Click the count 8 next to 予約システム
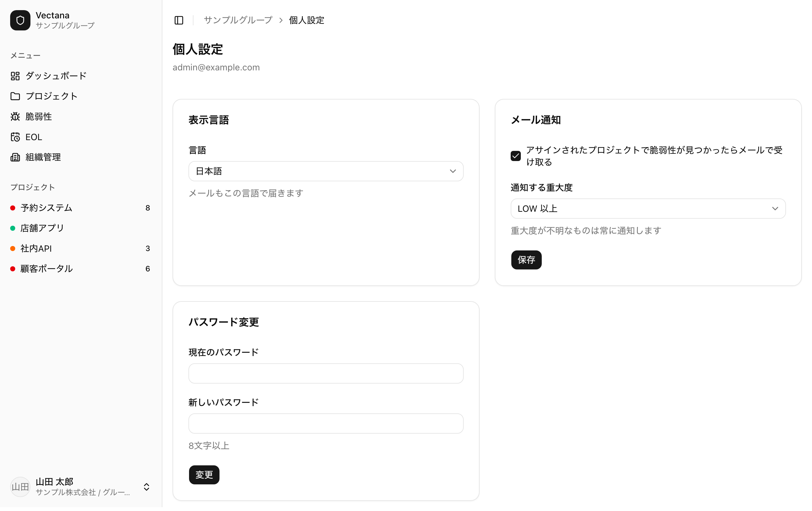Screen dimensions: 812x511 (x=148, y=208)
